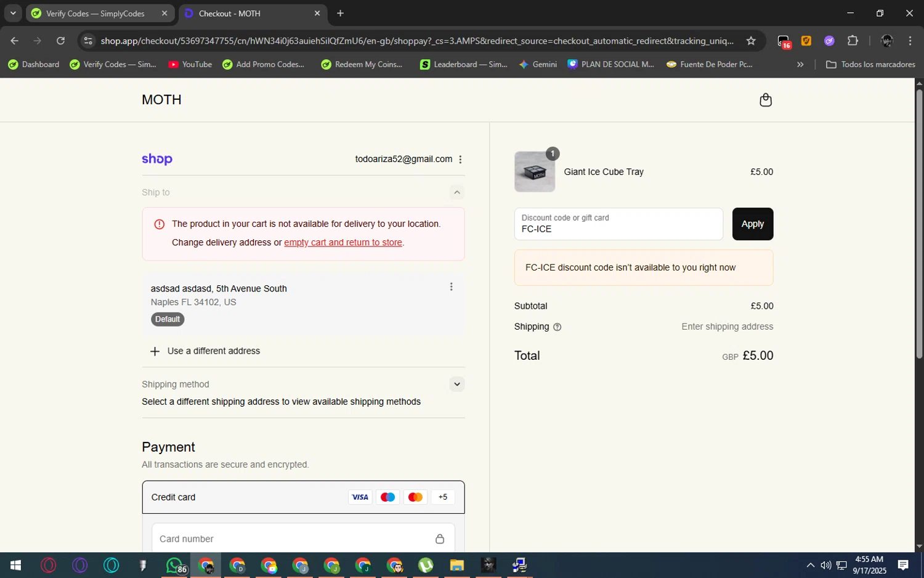
Task: Click the Giant Ice Cube Tray thumbnail
Action: tap(535, 172)
